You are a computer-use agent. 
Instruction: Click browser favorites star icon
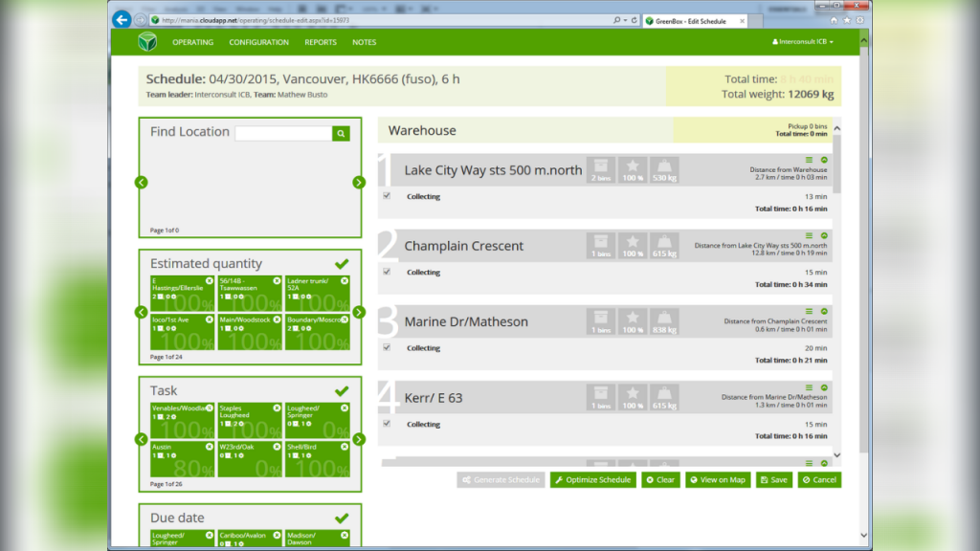click(x=847, y=21)
